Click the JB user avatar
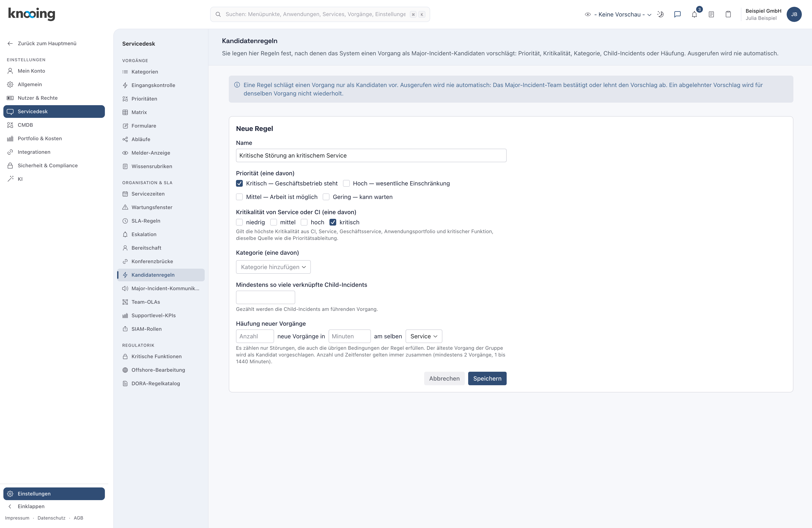812x528 pixels. pyautogui.click(x=794, y=14)
